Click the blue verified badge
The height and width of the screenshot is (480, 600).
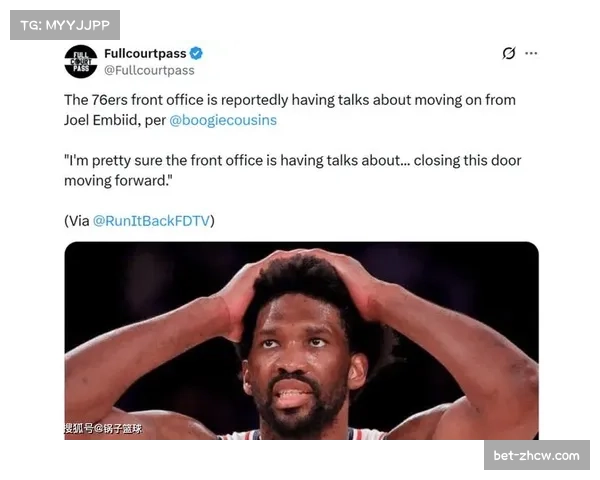196,54
